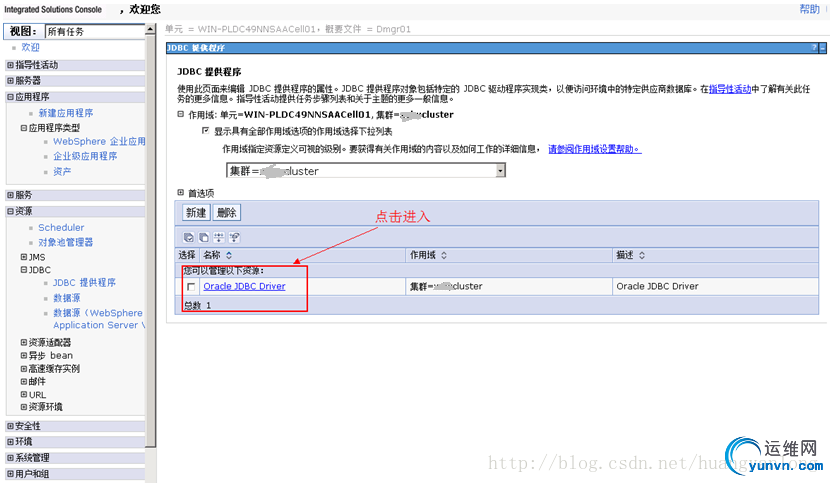Expand the 高速缓存实例 tree node
The height and width of the screenshot is (483, 830).
[x=24, y=369]
